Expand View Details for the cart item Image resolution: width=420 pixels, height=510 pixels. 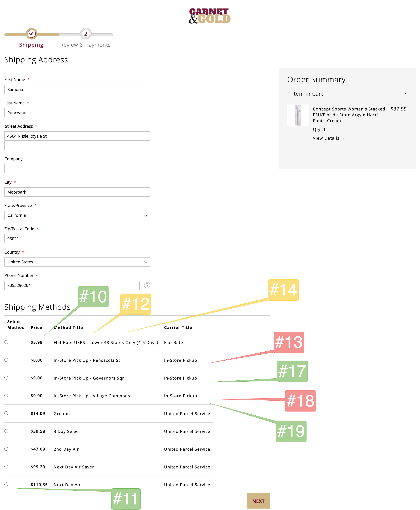(x=328, y=138)
